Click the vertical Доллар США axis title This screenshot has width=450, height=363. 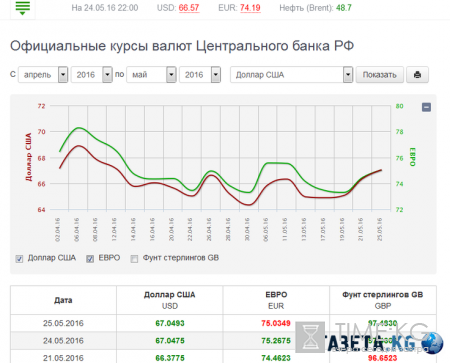29,157
